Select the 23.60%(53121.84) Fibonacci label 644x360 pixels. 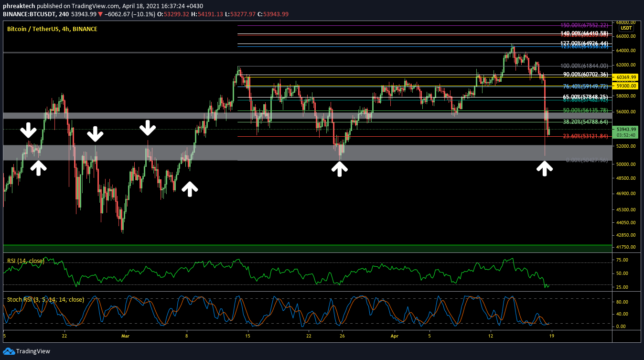585,136
